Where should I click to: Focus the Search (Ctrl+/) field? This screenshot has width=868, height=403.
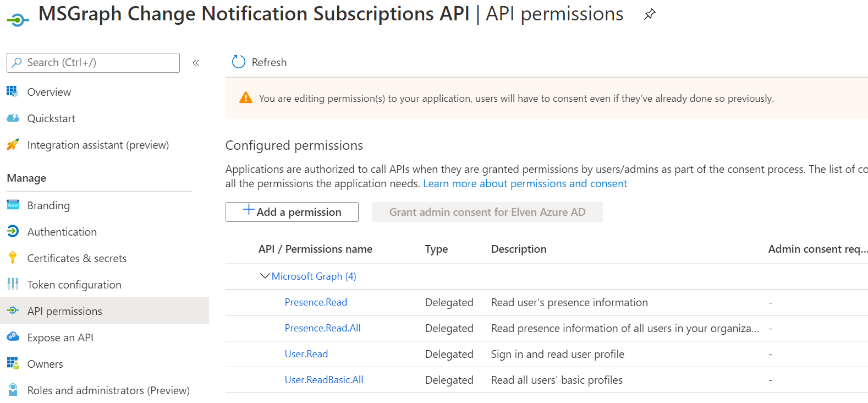93,63
